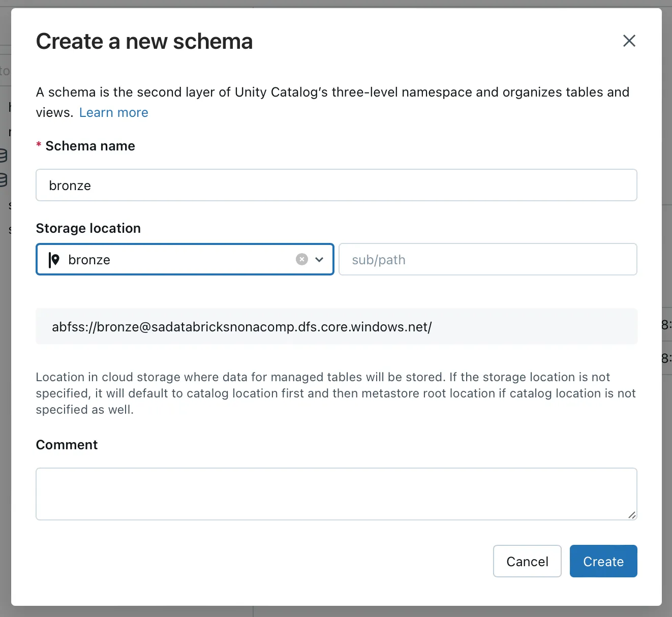The height and width of the screenshot is (617, 672).
Task: Grab the Comment box resize handle
Action: click(632, 515)
